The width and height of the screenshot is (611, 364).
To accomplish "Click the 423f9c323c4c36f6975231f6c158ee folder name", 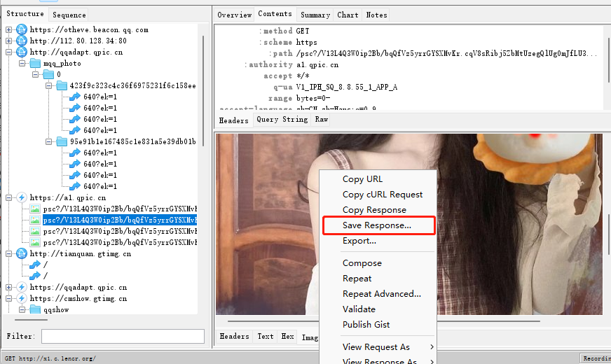I will [x=132, y=85].
